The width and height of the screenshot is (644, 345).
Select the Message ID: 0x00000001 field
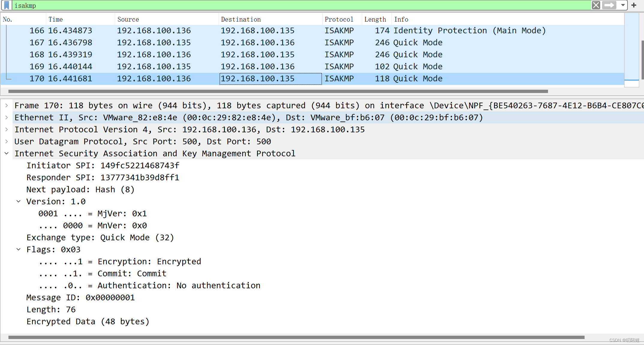pyautogui.click(x=81, y=298)
